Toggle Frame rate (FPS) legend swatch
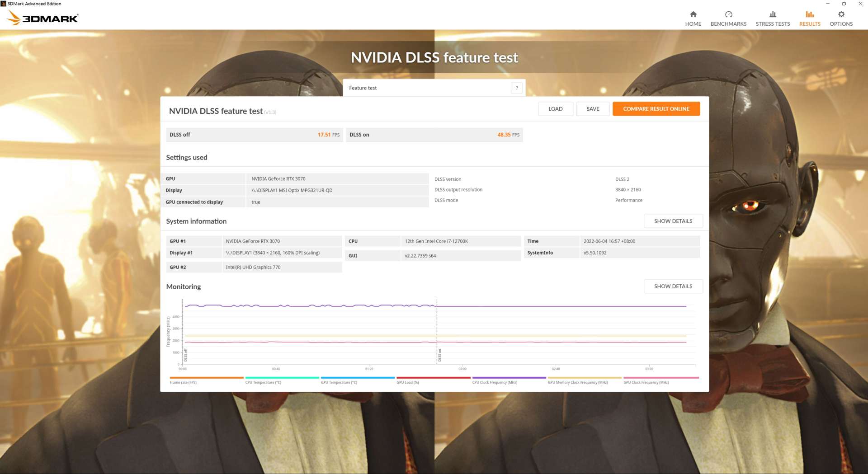The width and height of the screenshot is (868, 474). pyautogui.click(x=207, y=377)
